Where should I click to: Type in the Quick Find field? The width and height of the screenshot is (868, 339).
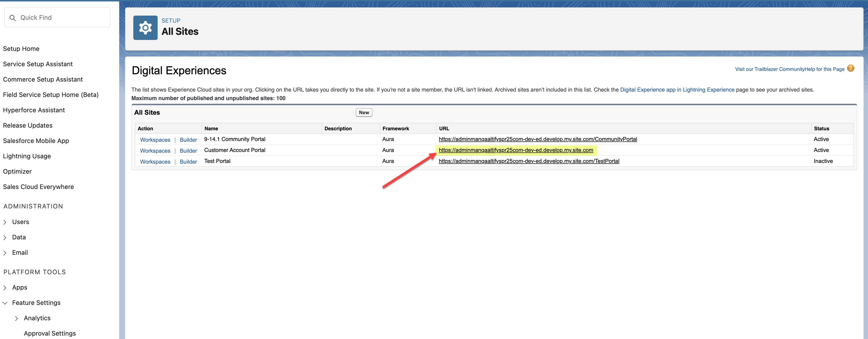(x=62, y=18)
